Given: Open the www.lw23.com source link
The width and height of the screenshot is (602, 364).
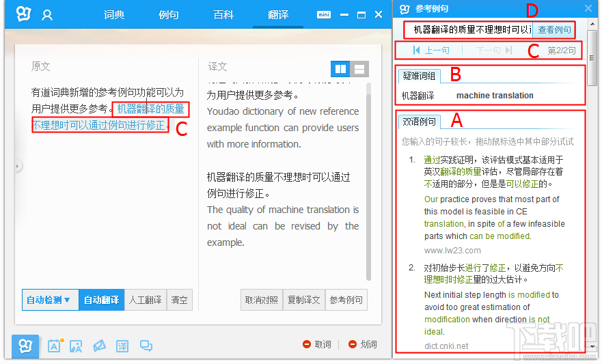Looking at the screenshot, I should click(452, 251).
